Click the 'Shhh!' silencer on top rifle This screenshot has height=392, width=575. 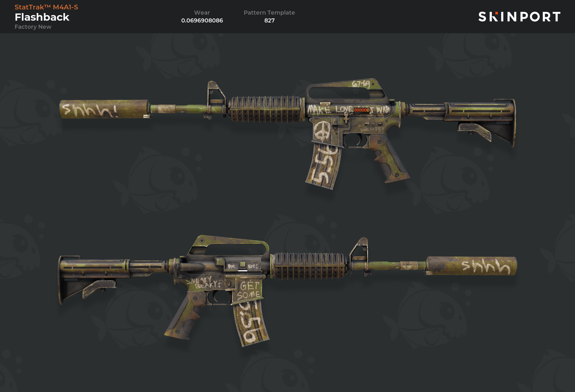coord(104,109)
